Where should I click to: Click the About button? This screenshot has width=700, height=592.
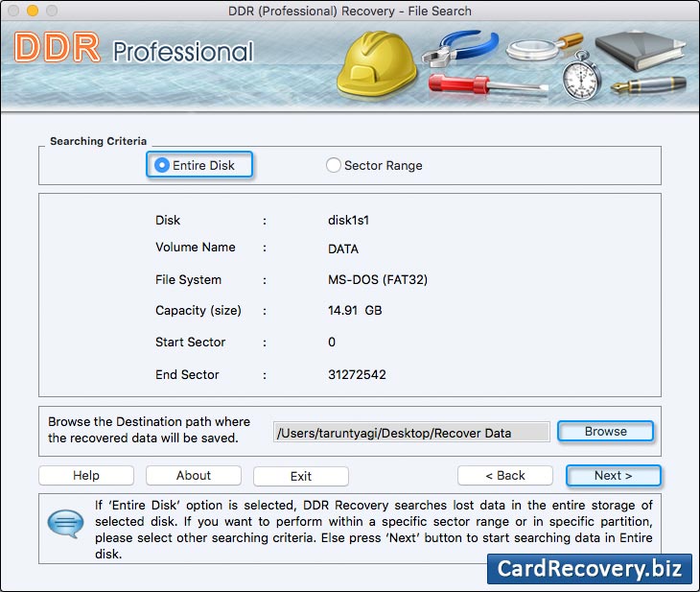click(194, 475)
